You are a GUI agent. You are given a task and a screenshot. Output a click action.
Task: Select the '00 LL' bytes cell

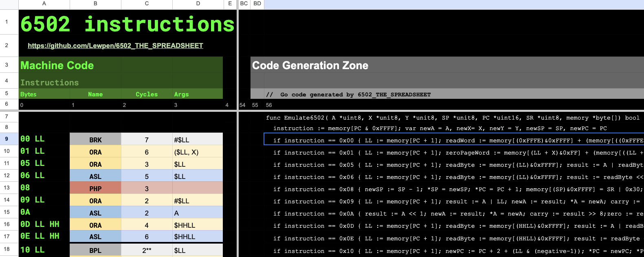(44, 139)
